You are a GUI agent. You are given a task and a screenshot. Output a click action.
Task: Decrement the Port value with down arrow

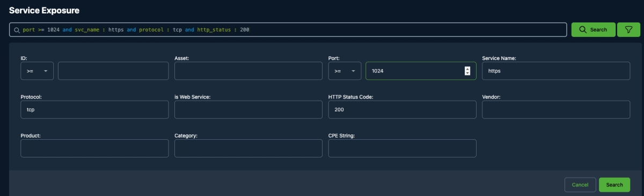467,73
